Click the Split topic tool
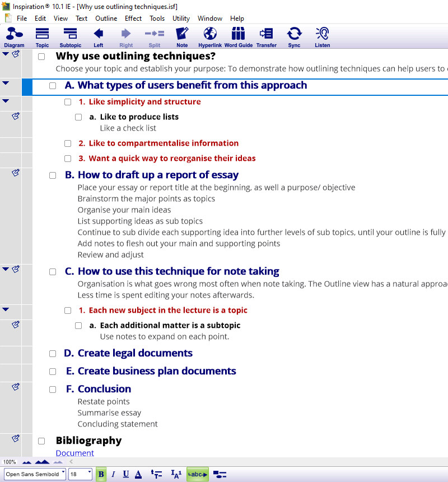 tap(155, 37)
